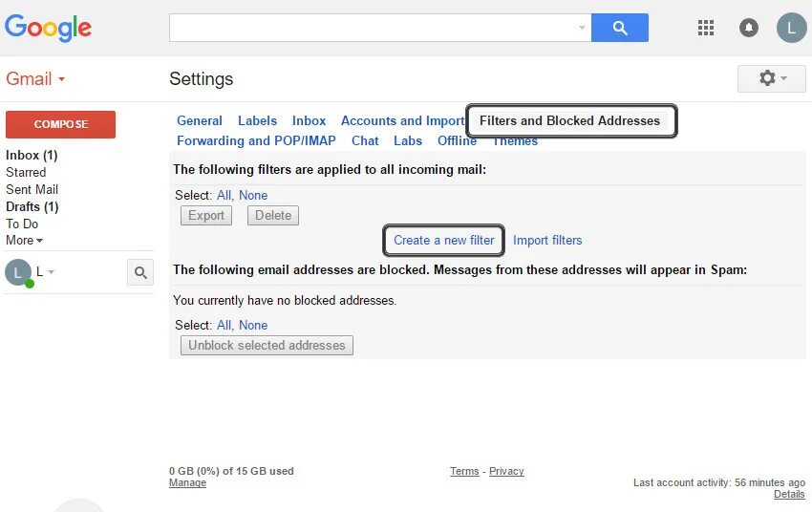The width and height of the screenshot is (812, 512).
Task: Switch to the Themes settings tab
Action: point(515,140)
